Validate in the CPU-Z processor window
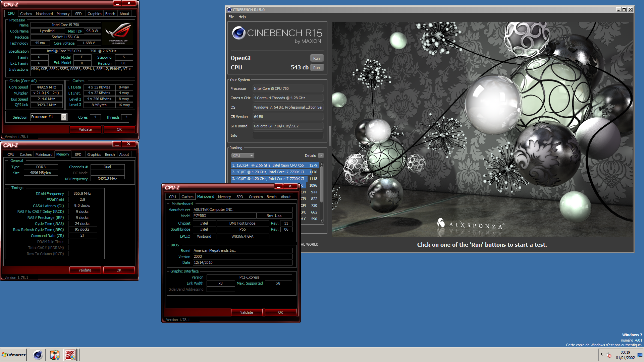Viewport: 644px width, 362px height. (85, 129)
